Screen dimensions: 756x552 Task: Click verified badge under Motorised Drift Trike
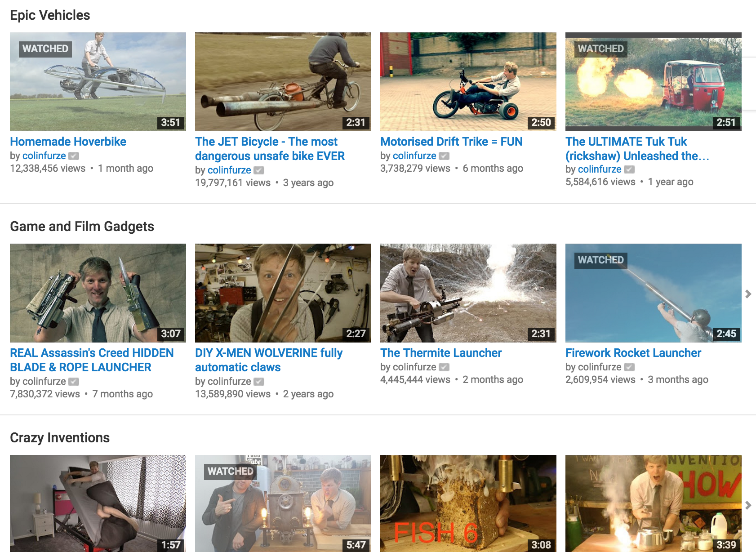[x=444, y=156]
